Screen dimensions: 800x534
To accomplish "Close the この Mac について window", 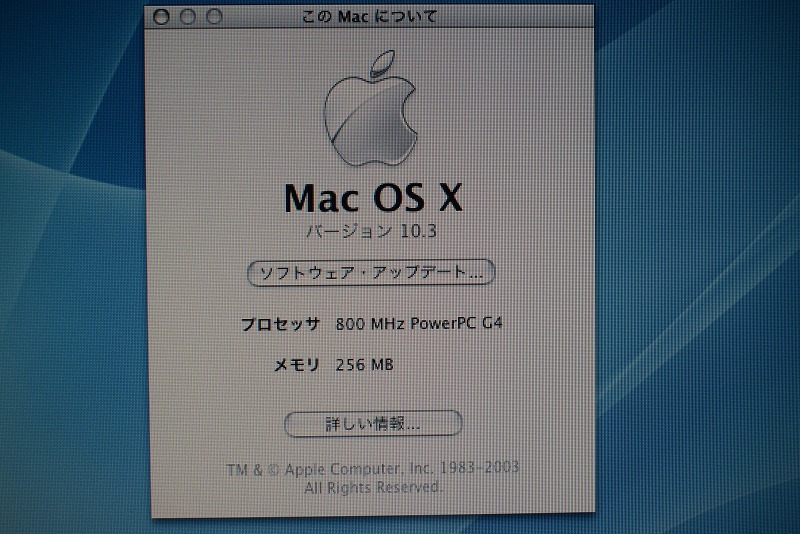I will 161,17.
